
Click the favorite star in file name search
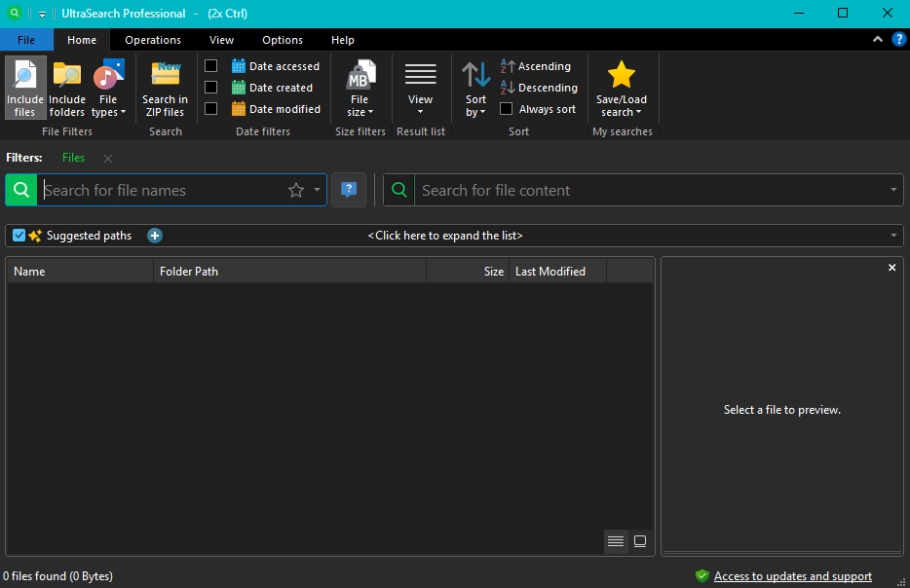296,191
